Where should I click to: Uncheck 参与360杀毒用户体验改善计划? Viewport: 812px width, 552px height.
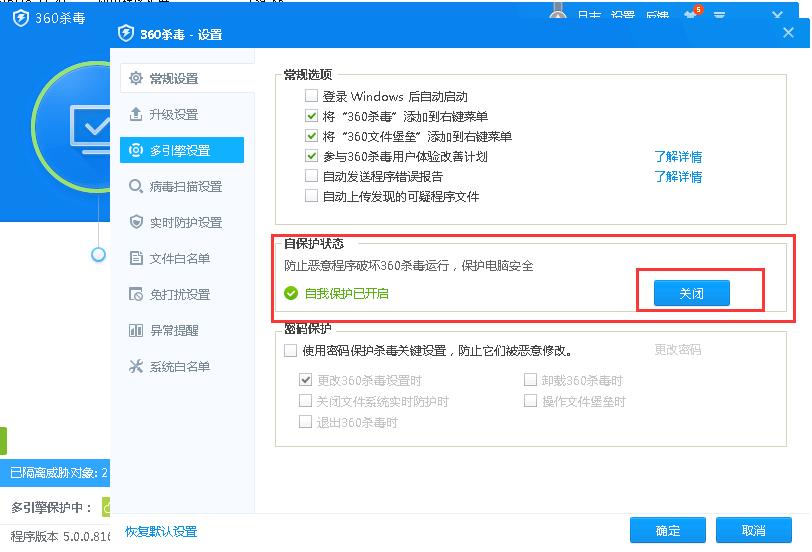pos(311,156)
